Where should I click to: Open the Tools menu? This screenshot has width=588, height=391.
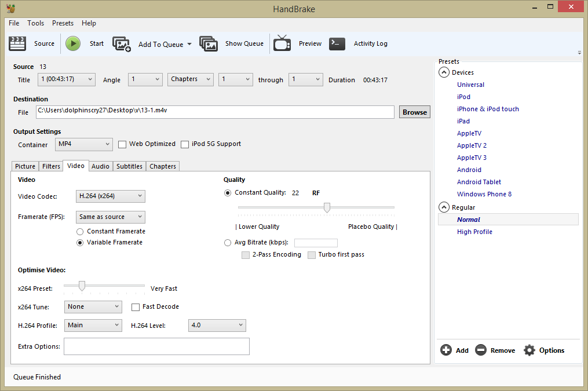coord(35,23)
